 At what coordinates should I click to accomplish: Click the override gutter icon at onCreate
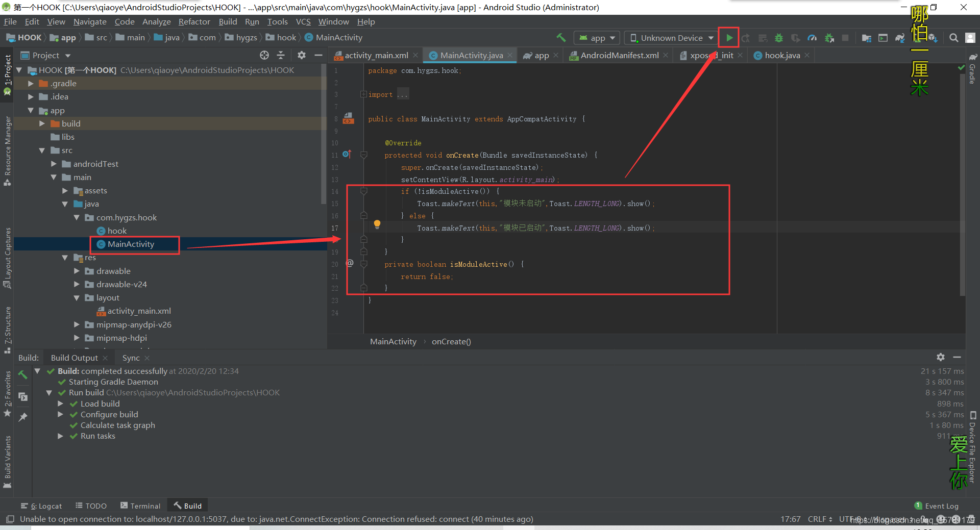tap(347, 154)
